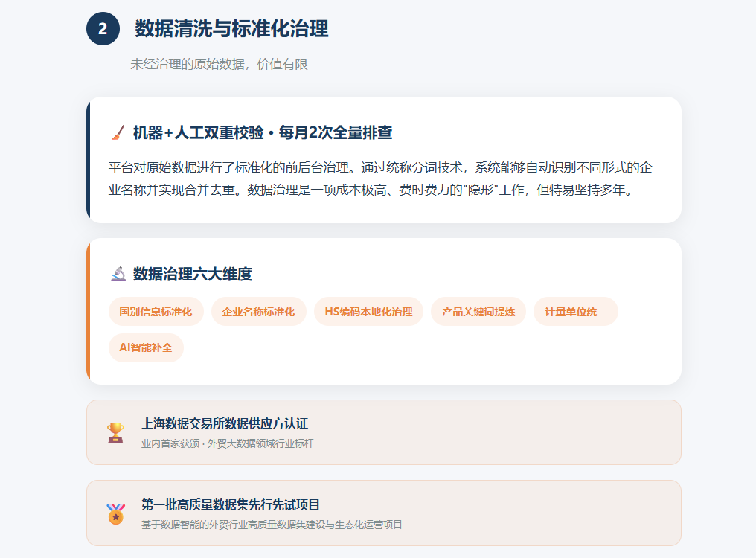Viewport: 756px width, 558px height.
Task: Click the trophy icon for 上海数据交易所 certification
Action: click(x=115, y=432)
